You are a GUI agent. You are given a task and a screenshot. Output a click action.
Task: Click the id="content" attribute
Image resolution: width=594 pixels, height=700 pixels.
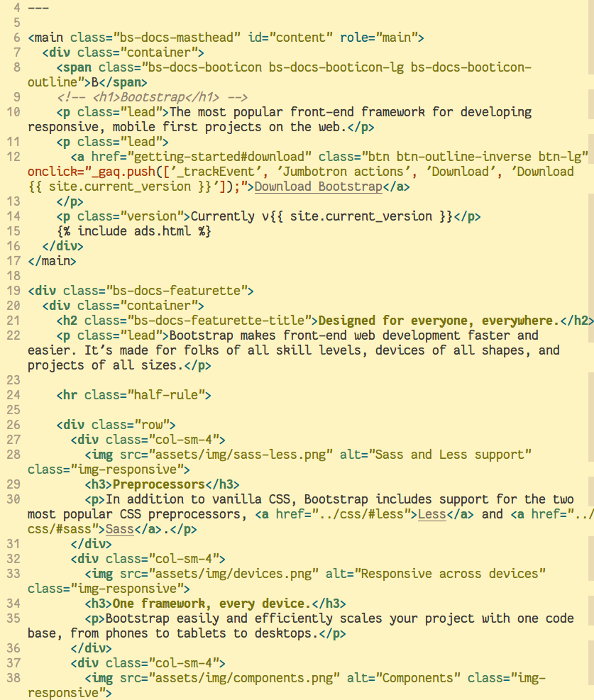point(290,38)
